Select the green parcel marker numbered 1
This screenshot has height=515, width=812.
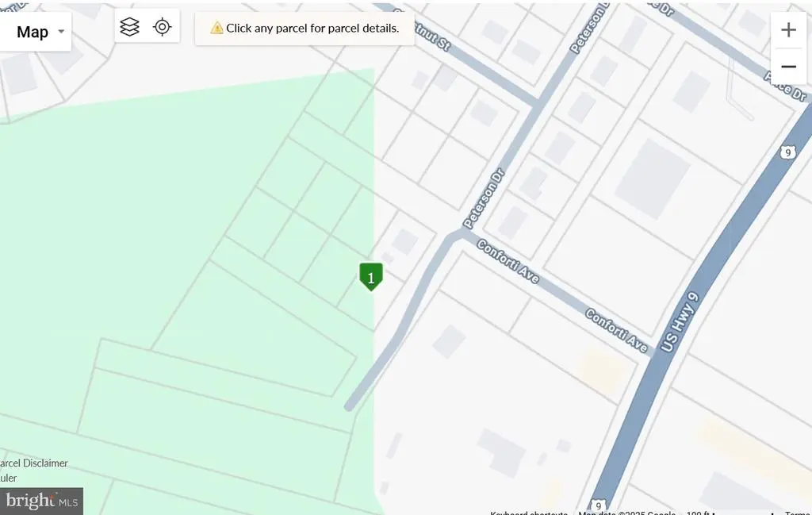point(371,277)
